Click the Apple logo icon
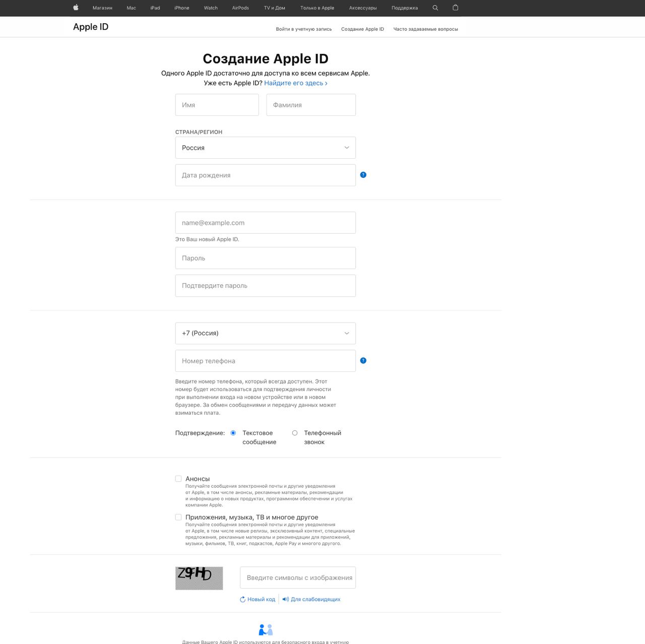Screen dimensions: 645x644 pos(76,8)
